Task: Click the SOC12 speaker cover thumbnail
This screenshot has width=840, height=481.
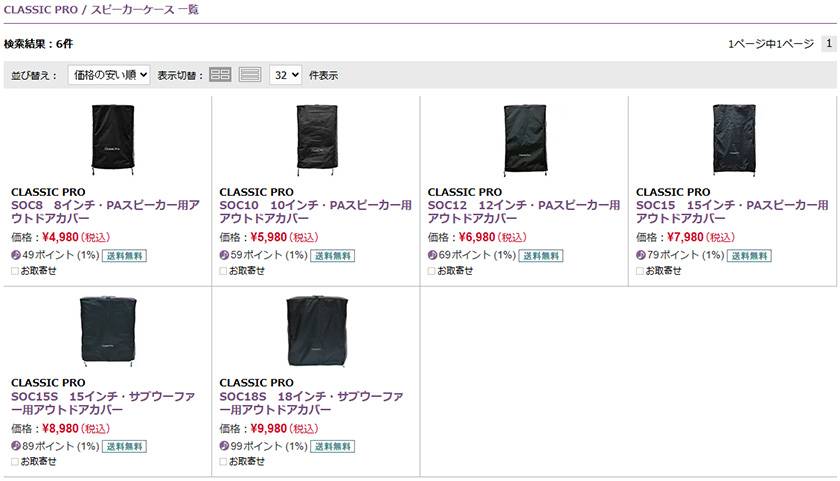Action: 525,140
